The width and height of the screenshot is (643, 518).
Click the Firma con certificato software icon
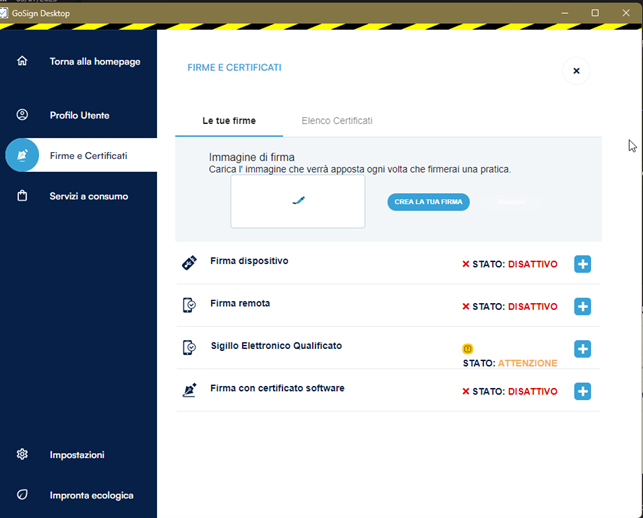(189, 390)
